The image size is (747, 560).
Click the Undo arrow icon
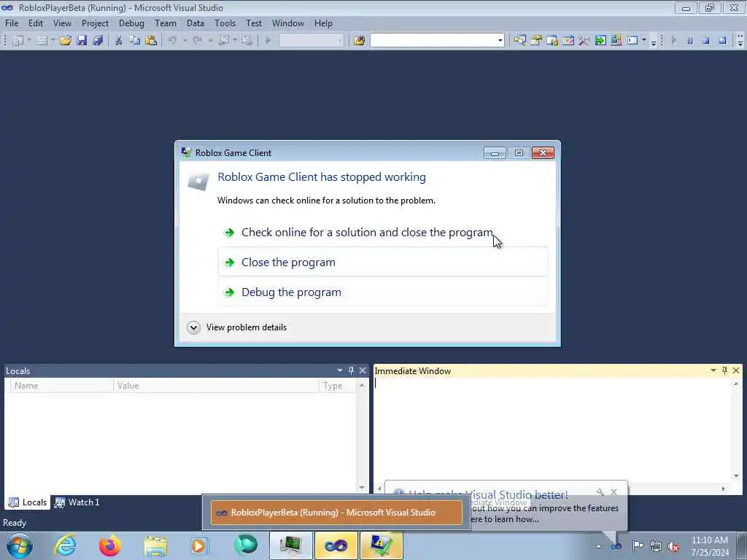click(172, 41)
